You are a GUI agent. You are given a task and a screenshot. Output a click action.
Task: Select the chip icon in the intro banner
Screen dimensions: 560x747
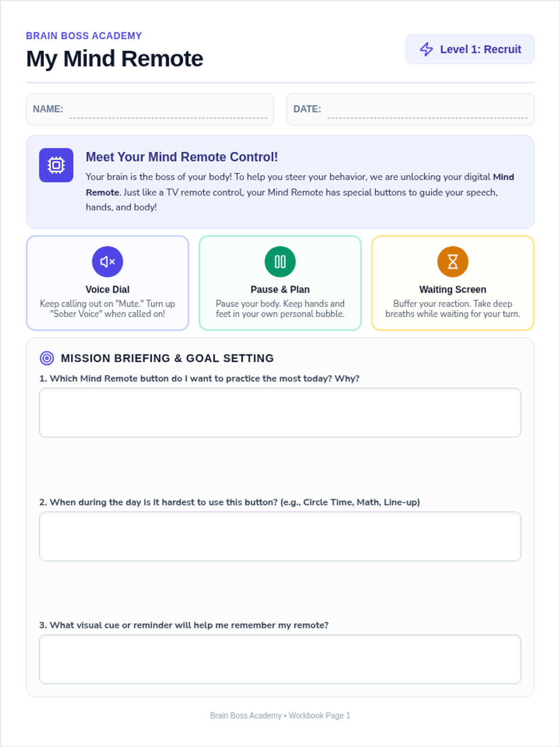[x=56, y=165]
